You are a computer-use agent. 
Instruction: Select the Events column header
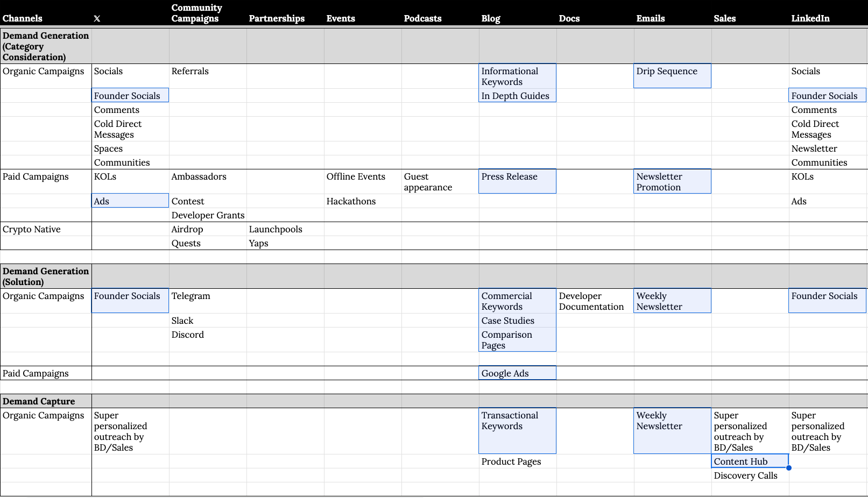point(363,13)
